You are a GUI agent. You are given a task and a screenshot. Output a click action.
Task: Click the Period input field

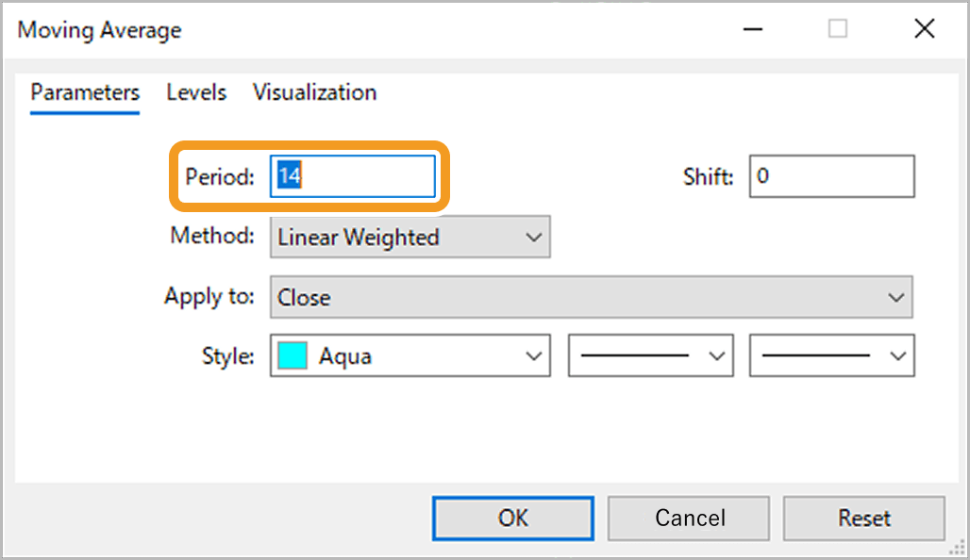click(354, 176)
